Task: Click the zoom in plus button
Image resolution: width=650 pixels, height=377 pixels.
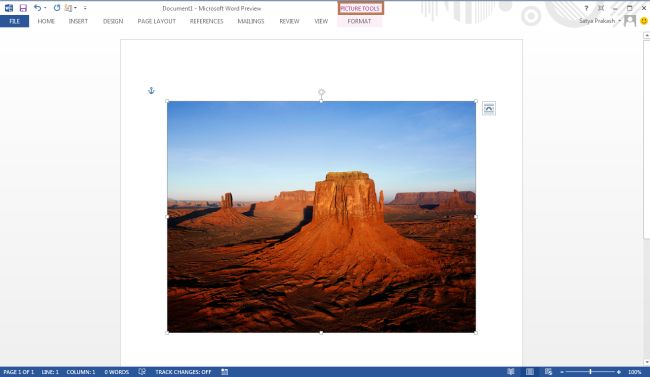Action: pos(619,372)
